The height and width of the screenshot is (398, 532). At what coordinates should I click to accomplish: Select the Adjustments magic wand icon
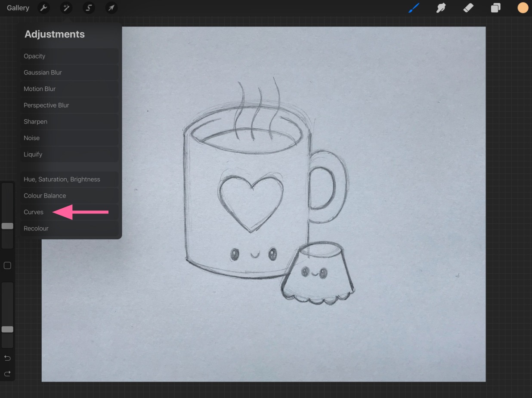(66, 8)
